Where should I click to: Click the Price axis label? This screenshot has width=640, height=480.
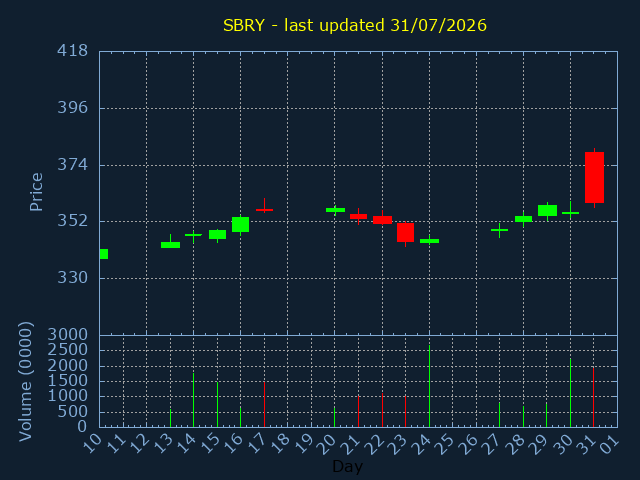(36, 192)
